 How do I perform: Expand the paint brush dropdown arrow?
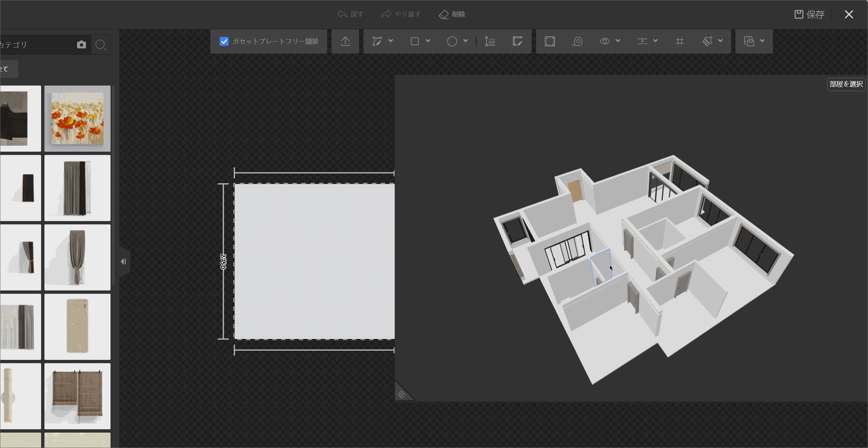(x=720, y=41)
